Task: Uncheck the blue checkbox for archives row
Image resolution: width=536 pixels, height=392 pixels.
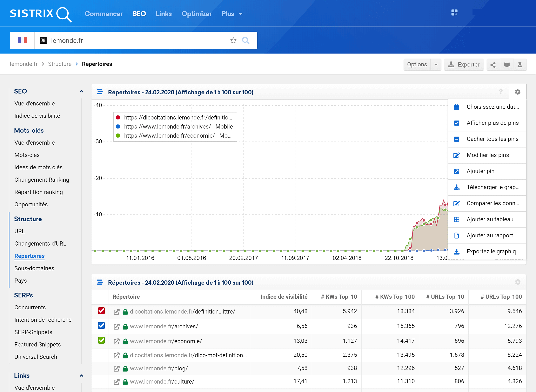Action: click(x=101, y=325)
